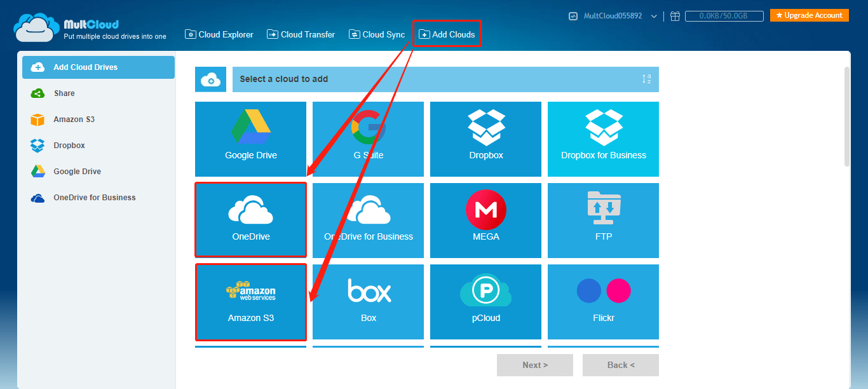Choose G Suite from the grid
Viewport: 868px width, 389px height.
pyautogui.click(x=368, y=139)
